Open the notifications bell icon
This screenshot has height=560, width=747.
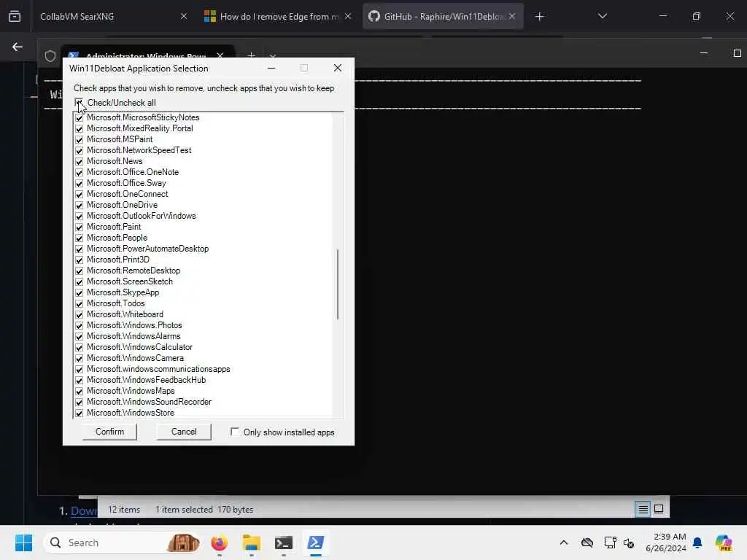pos(697,542)
